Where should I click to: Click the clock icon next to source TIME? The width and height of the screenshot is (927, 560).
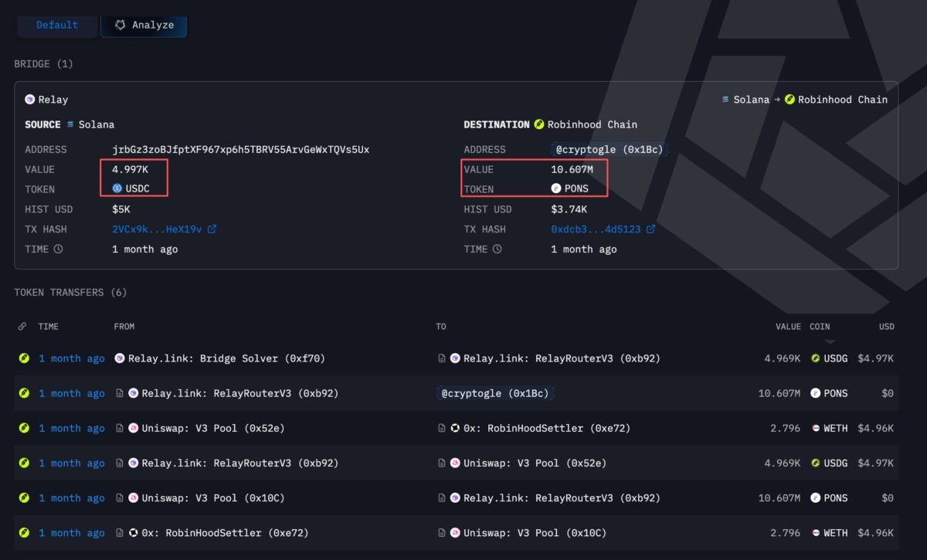click(59, 249)
